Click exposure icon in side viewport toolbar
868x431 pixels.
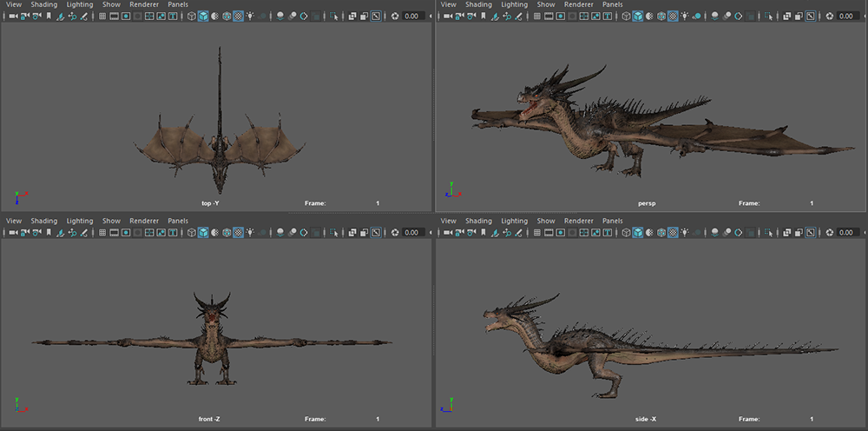pyautogui.click(x=829, y=233)
